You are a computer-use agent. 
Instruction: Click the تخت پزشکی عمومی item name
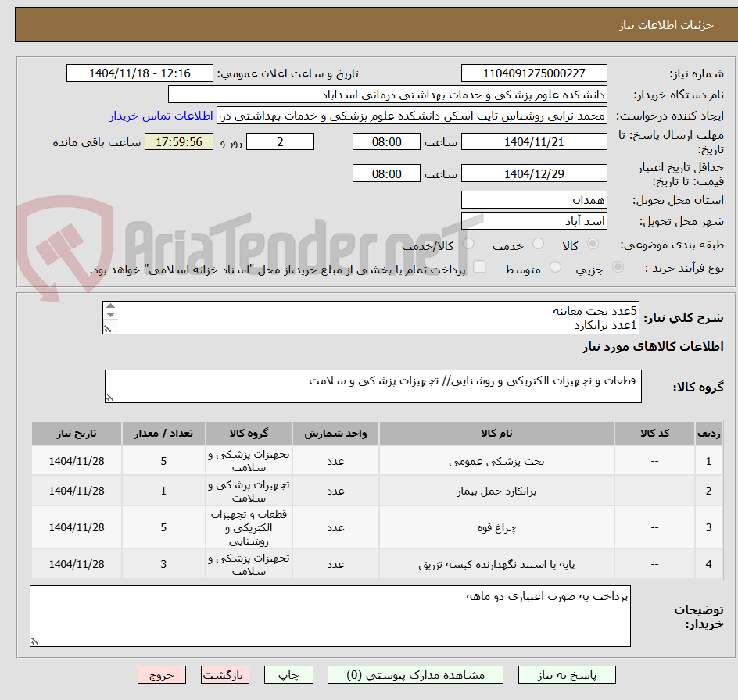click(496, 462)
